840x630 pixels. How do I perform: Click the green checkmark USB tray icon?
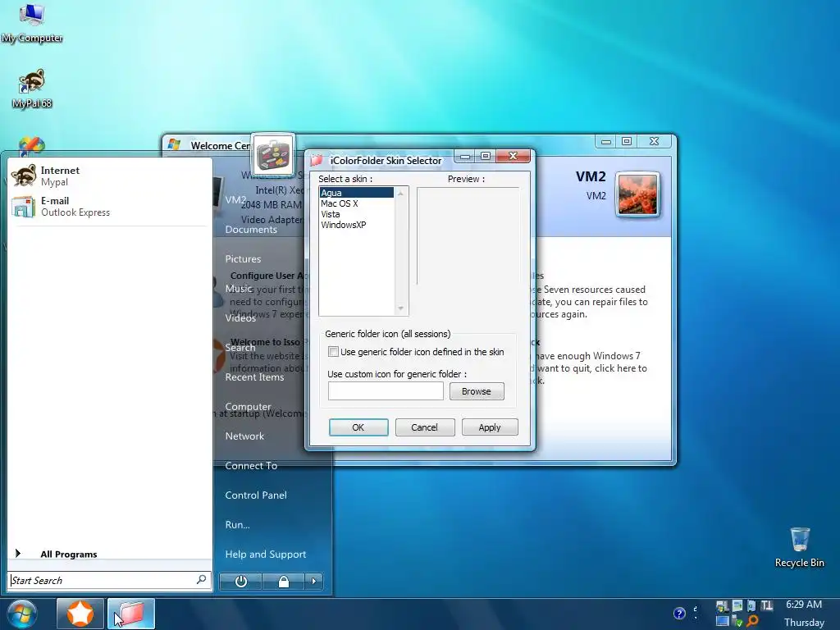coord(737,621)
